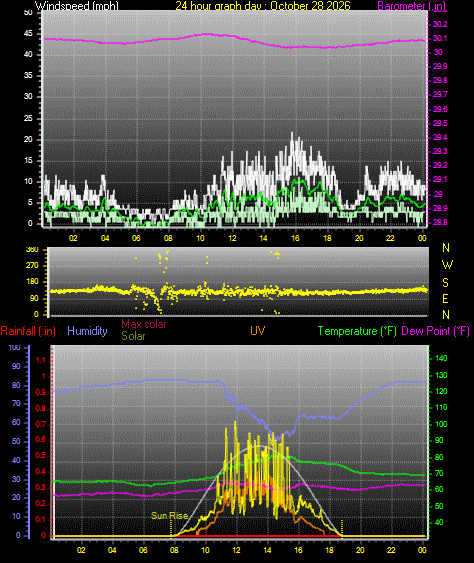Image resolution: width=474 pixels, height=563 pixels.
Task: Click barometer axis value 29.9
Action: (440, 66)
